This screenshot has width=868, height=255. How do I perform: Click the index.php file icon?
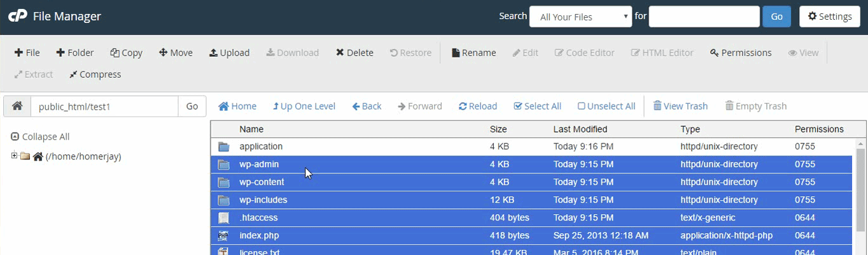223,236
